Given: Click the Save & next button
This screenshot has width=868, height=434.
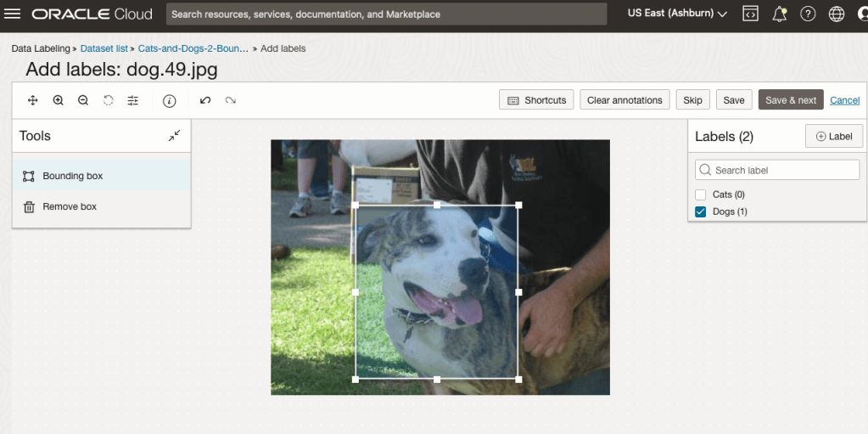Looking at the screenshot, I should 790,100.
